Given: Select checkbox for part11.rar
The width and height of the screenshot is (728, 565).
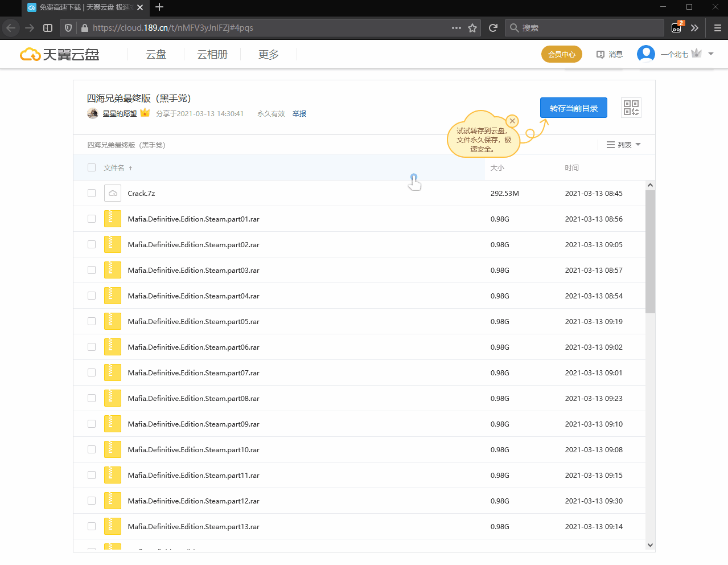Looking at the screenshot, I should 92,475.
